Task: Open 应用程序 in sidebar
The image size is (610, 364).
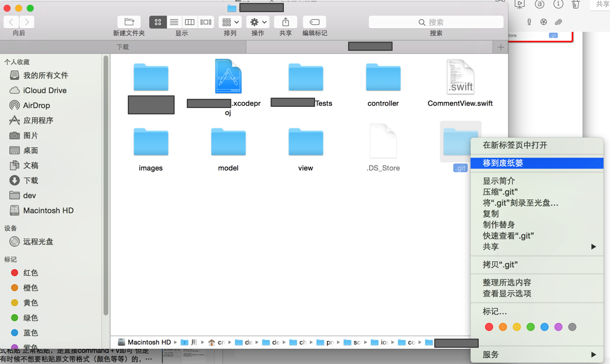Action: tap(31, 120)
